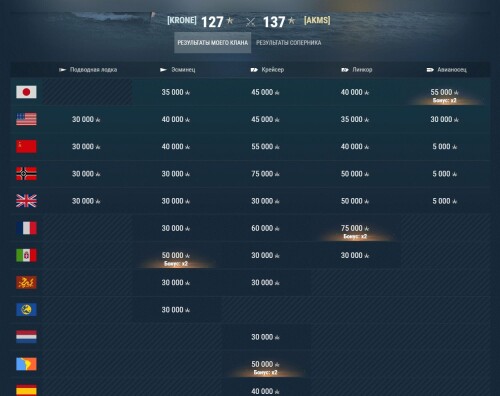Screen dimensions: 500x396
Task: Select the Japan flag icon
Action: pos(26,92)
